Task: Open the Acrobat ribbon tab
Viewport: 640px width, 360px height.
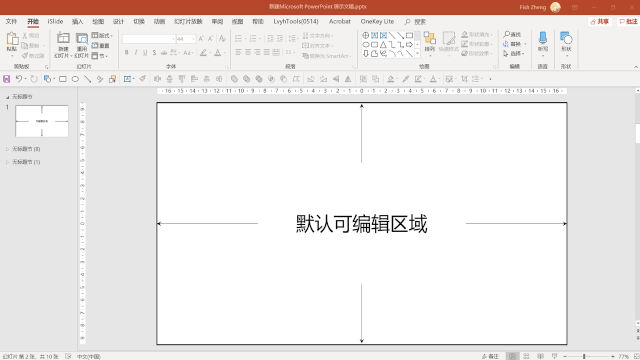Action: click(x=340, y=21)
